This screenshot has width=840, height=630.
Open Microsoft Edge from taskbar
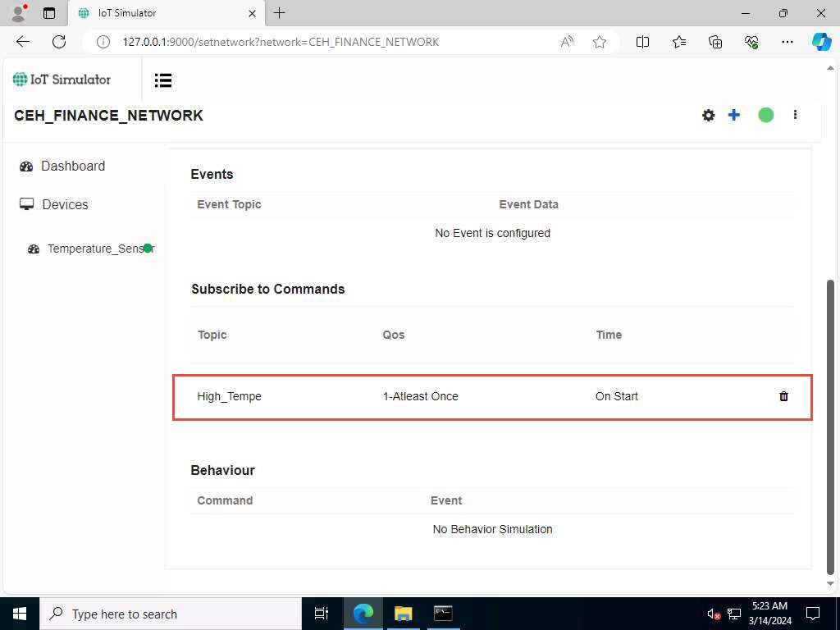[x=363, y=614]
